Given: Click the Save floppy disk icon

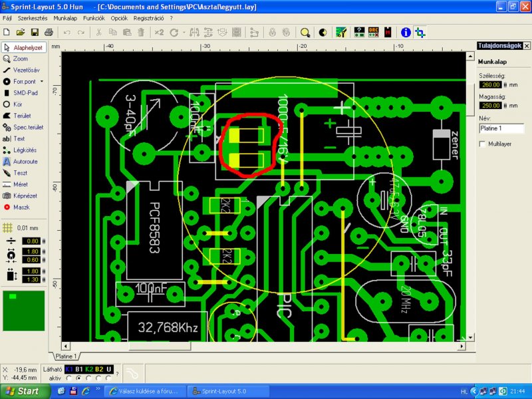Looking at the screenshot, I should 35,32.
